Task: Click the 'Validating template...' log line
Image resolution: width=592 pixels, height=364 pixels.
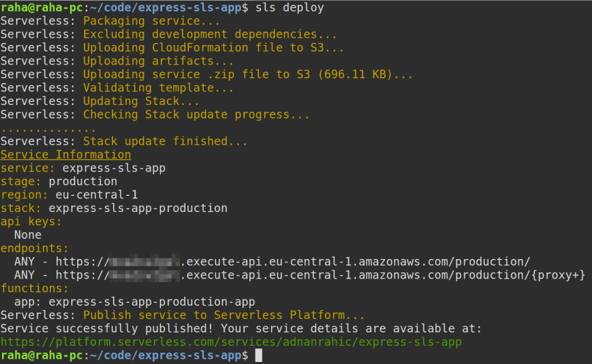Action: coord(158,88)
